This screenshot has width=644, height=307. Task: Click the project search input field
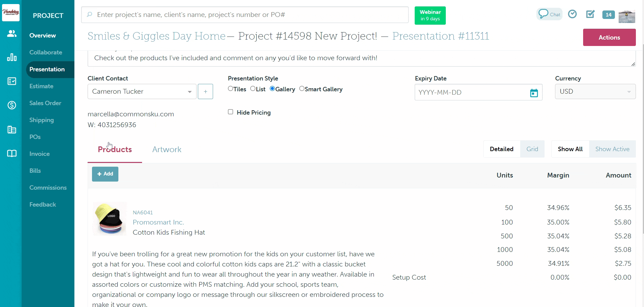pyautogui.click(x=245, y=15)
